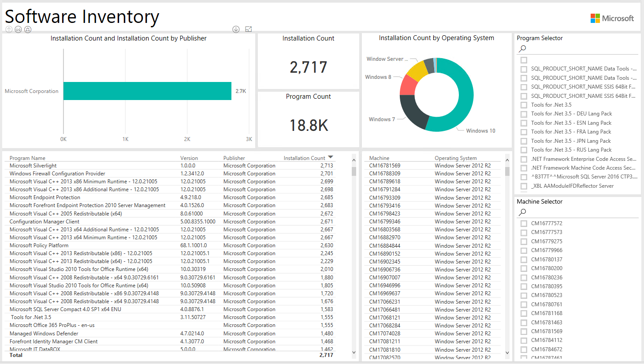Turn on drill down mode arrow
The width and height of the screenshot is (644, 364).
(236, 30)
